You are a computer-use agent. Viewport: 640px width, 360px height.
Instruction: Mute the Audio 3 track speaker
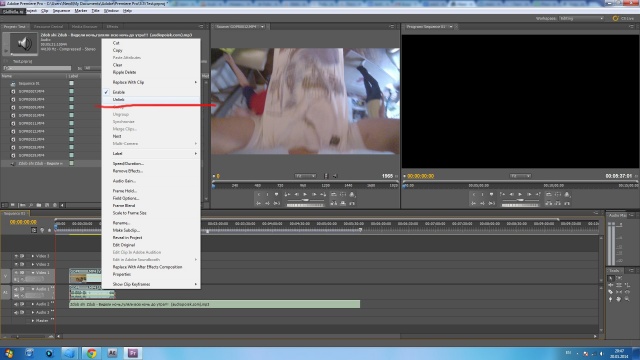pyautogui.click(x=16, y=312)
